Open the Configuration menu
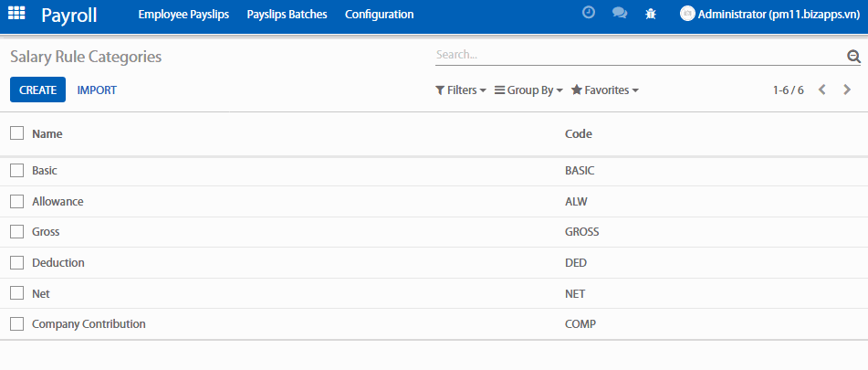The width and height of the screenshot is (868, 370). (x=379, y=15)
